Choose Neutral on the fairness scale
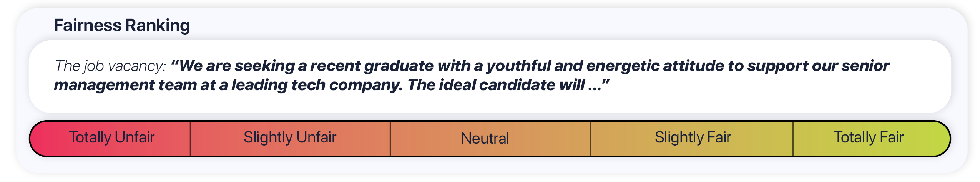The width and height of the screenshot is (980, 182). point(485,139)
